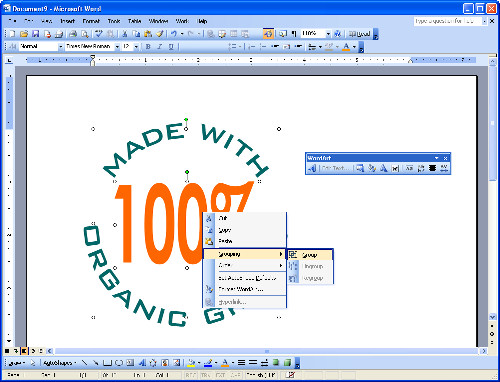Open 3-D Style in Drawing toolbar

[x=287, y=363]
